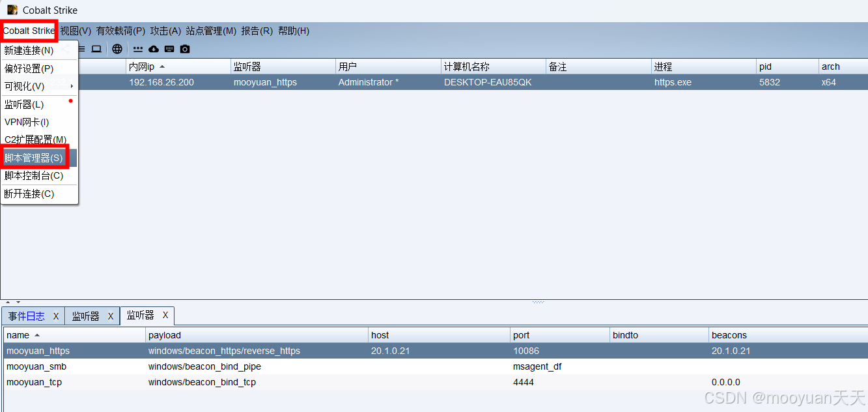Click the globe icon in the toolbar
Screen dimensions: 868x412
117,49
